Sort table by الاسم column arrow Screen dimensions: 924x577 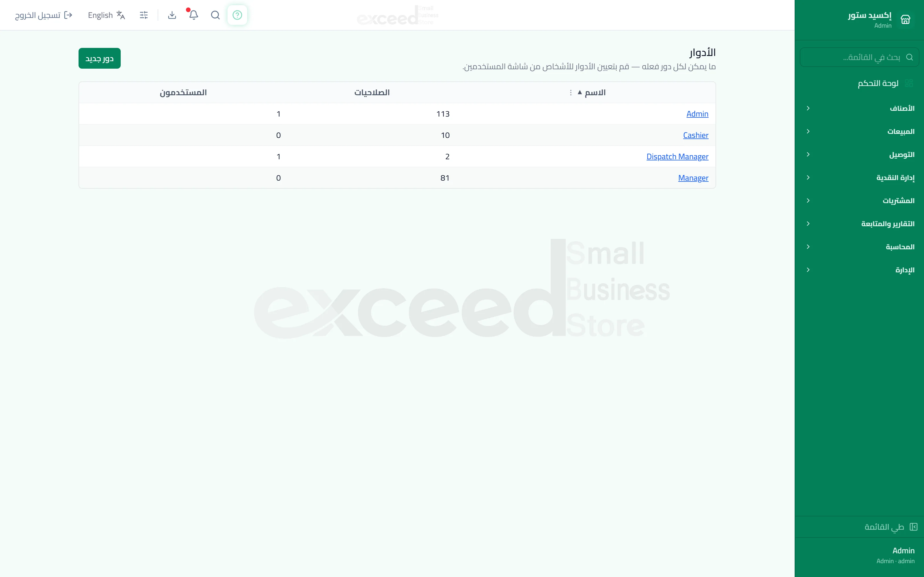click(x=580, y=92)
